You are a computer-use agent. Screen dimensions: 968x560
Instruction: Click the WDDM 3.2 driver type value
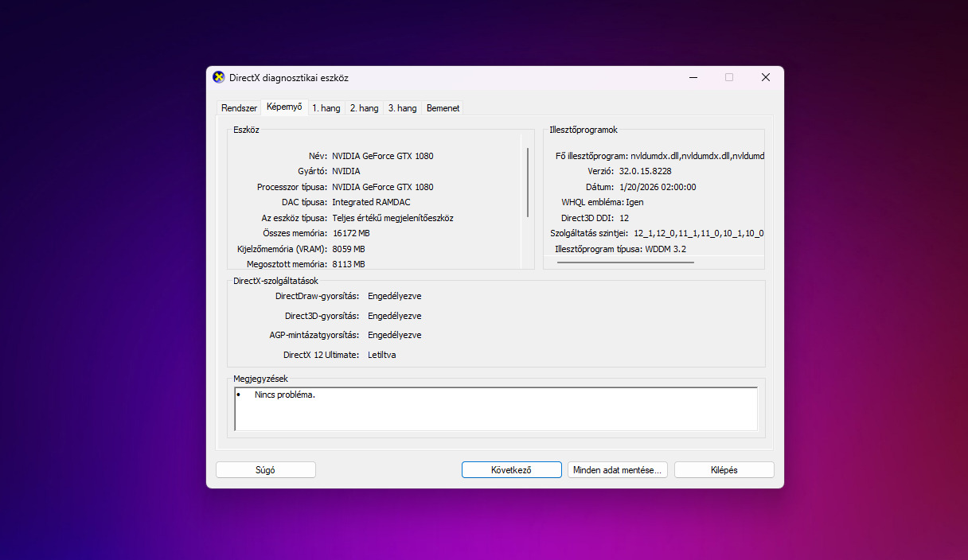click(x=665, y=249)
